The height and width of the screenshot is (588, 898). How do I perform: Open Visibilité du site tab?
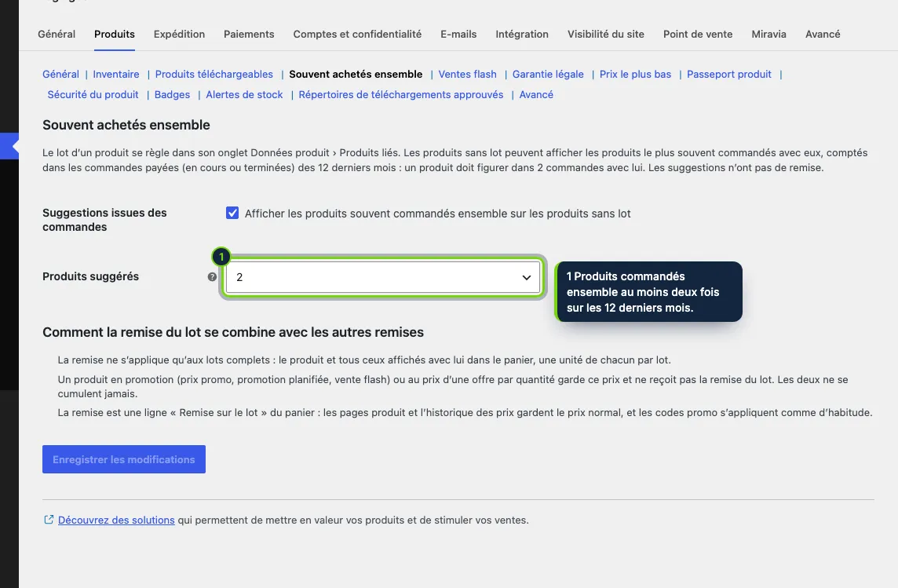606,34
